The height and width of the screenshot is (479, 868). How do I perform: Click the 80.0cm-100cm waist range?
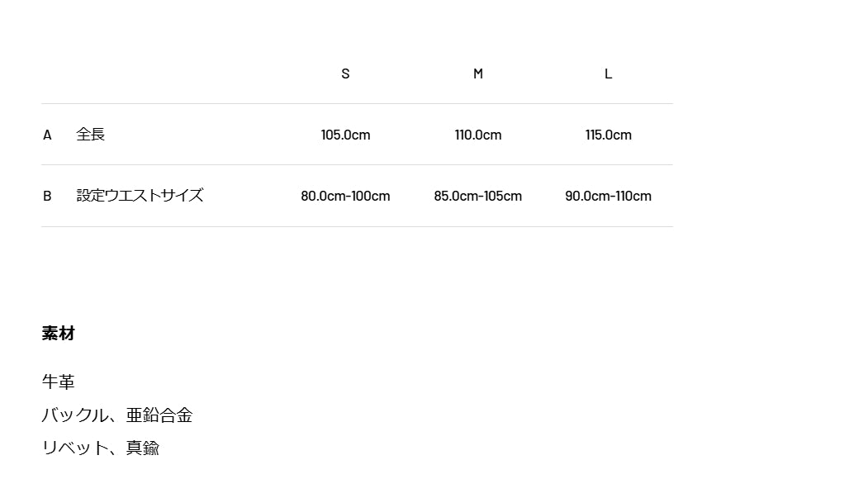tap(345, 196)
